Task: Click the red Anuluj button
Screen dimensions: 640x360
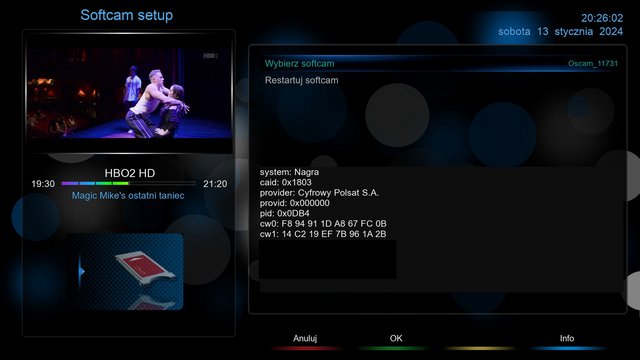Action: tap(305, 338)
